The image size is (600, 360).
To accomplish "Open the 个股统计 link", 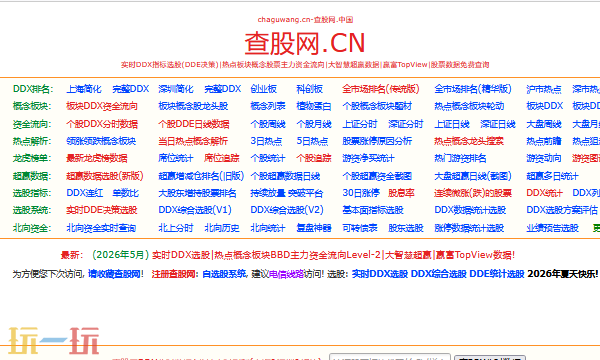I will tap(268, 158).
